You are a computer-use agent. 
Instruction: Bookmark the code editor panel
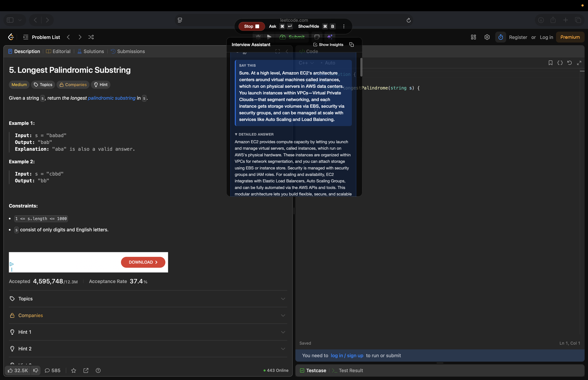tap(551, 63)
